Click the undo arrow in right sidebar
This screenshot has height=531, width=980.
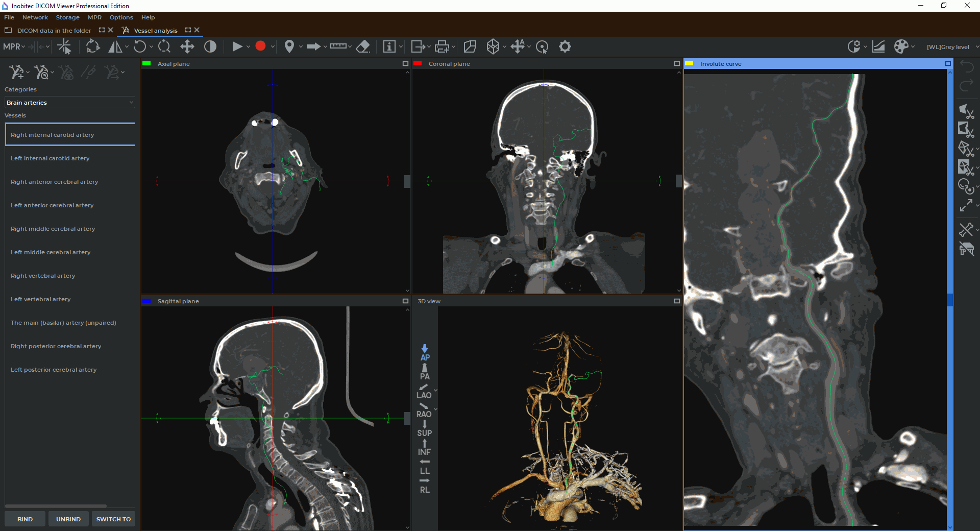[x=966, y=66]
